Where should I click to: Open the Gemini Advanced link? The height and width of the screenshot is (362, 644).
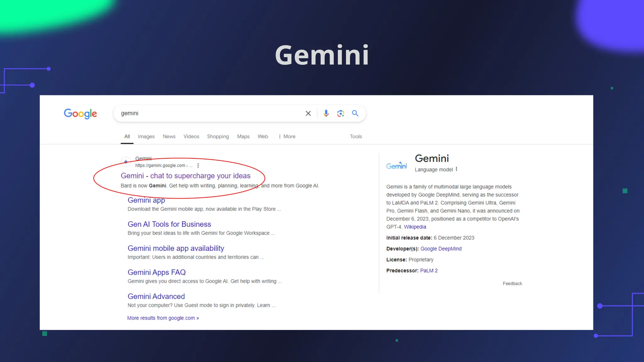pyautogui.click(x=156, y=296)
